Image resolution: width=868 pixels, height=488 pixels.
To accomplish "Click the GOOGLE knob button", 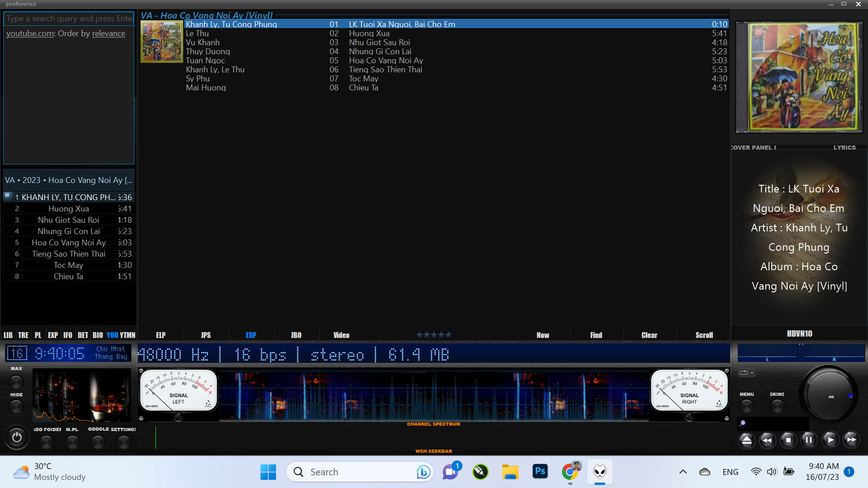I will tap(98, 442).
